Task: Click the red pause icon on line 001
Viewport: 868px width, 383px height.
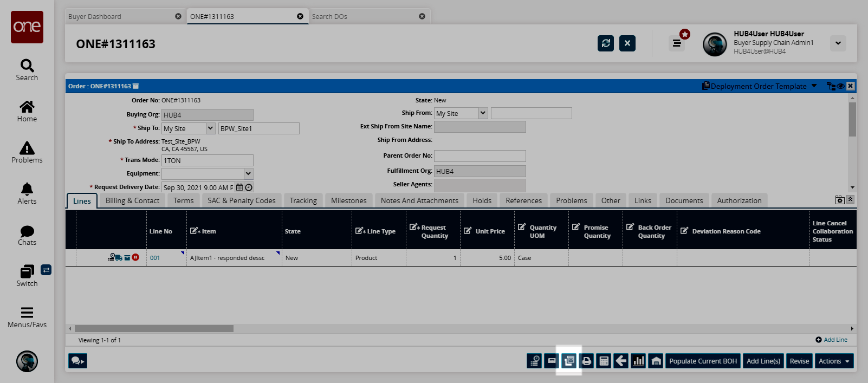Action: pyautogui.click(x=135, y=257)
